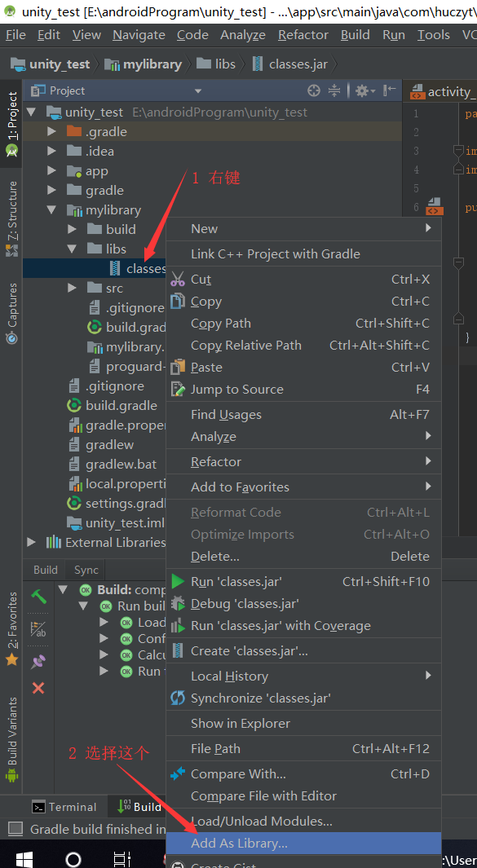Click the layout file gutter icon at line 6

click(435, 206)
